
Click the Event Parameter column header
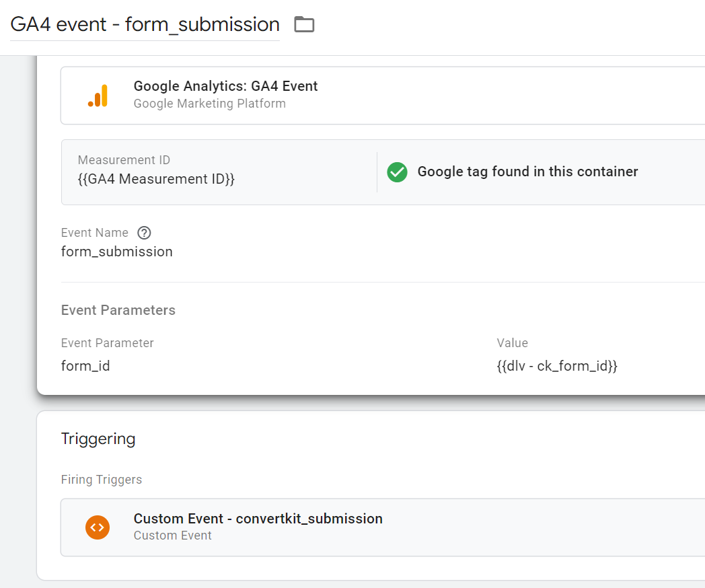click(x=107, y=343)
